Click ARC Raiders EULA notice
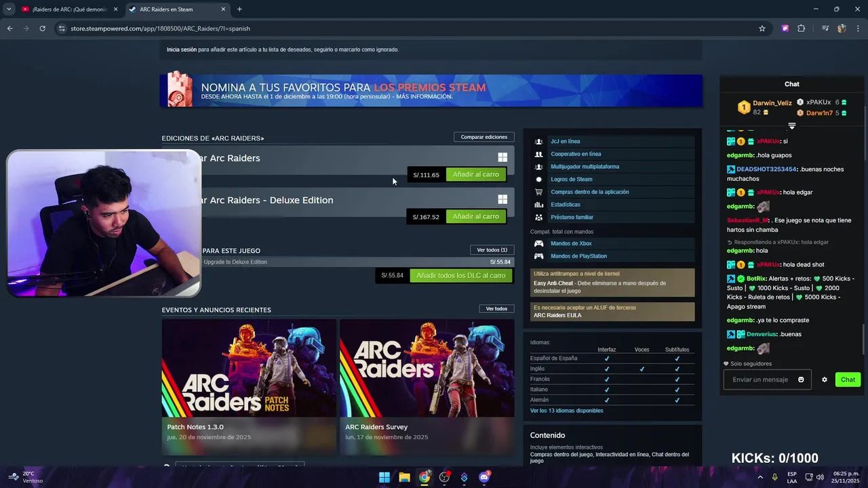The height and width of the screenshot is (488, 868). 612,312
